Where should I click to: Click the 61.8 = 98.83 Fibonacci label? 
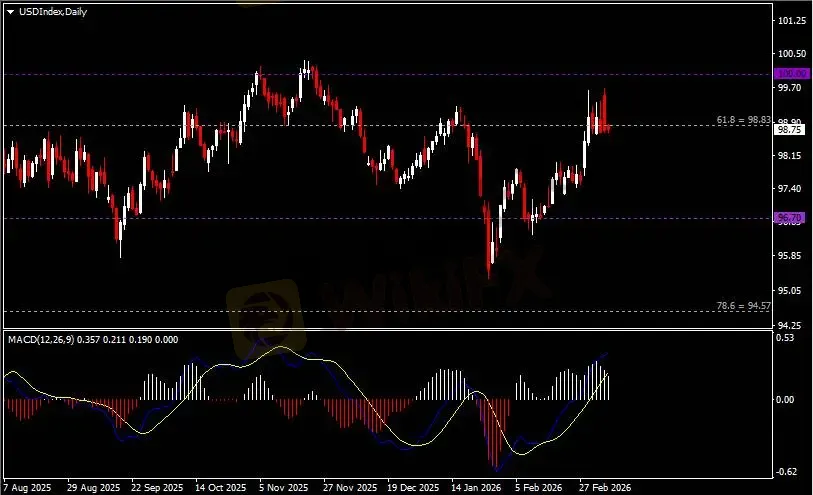744,119
